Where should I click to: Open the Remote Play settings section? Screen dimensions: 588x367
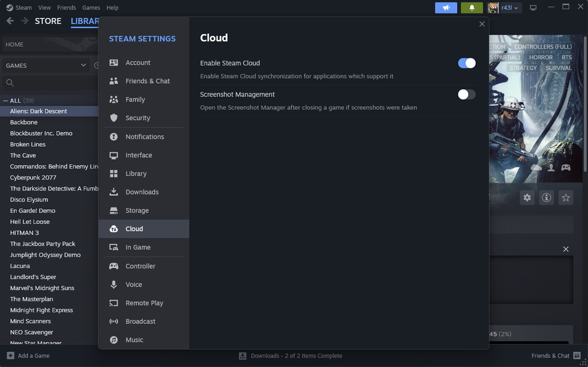(x=144, y=303)
